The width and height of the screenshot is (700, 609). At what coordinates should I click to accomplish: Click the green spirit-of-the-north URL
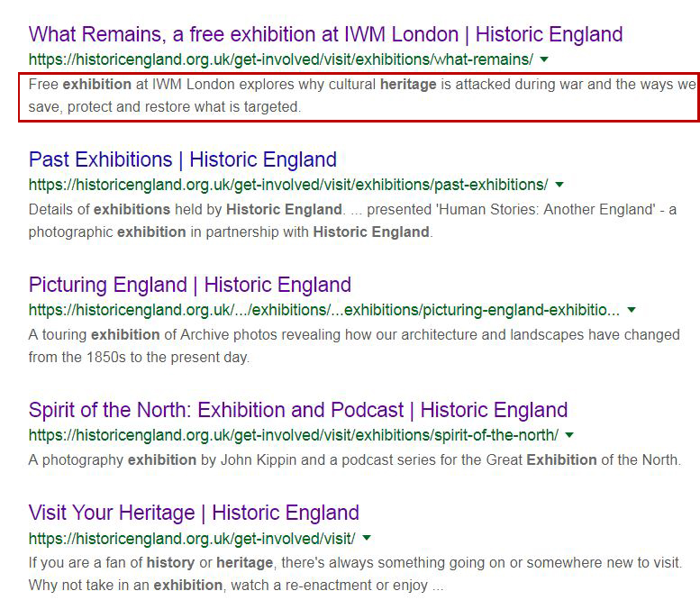[293, 435]
